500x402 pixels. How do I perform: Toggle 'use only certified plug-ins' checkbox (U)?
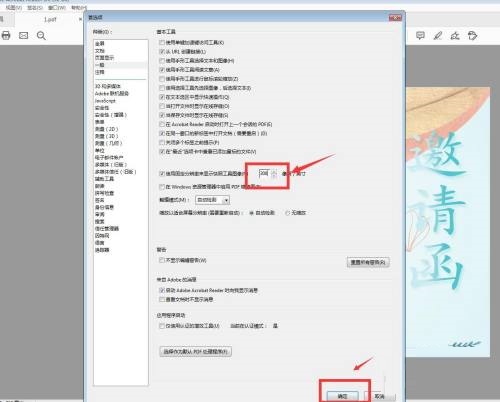162,326
